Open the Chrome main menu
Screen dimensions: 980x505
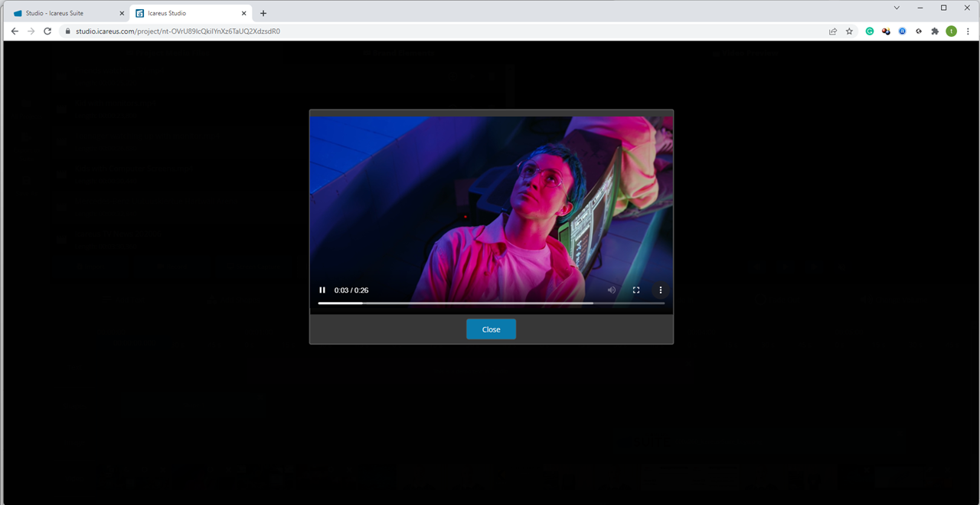[x=968, y=31]
